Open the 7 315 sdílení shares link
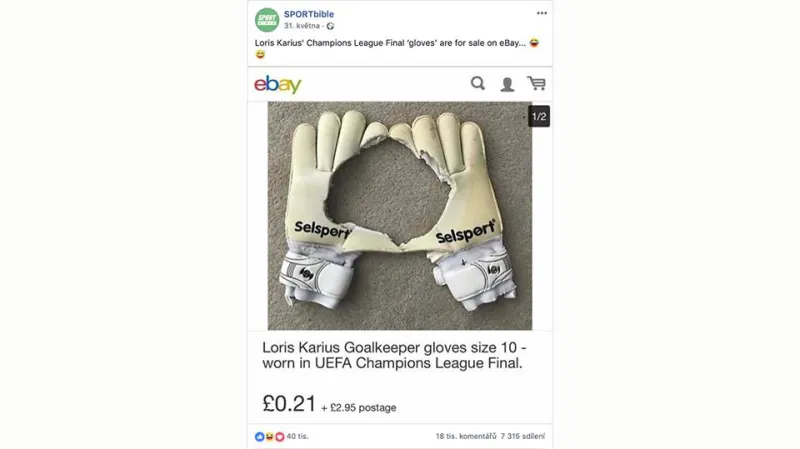This screenshot has height=449, width=800. (x=523, y=436)
